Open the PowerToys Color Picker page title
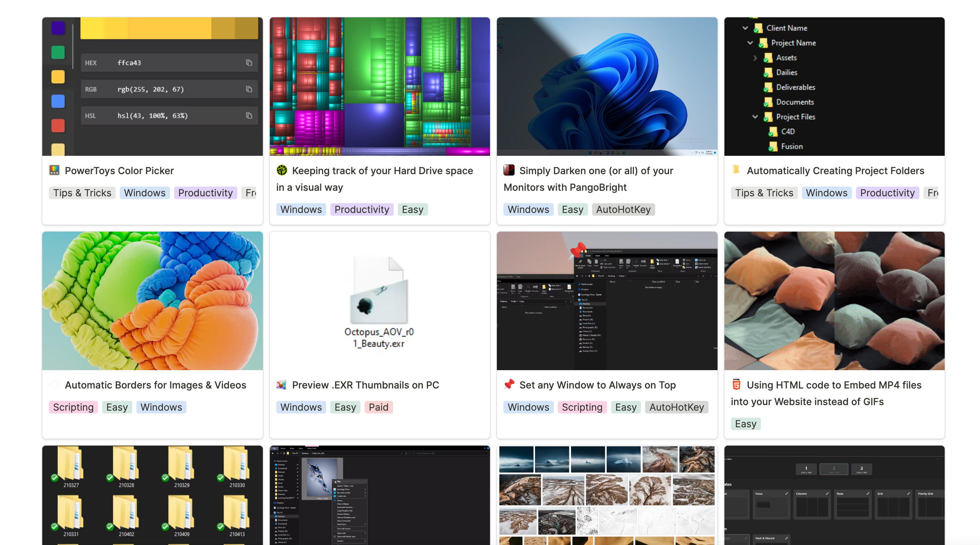Image resolution: width=980 pixels, height=545 pixels. (x=119, y=171)
